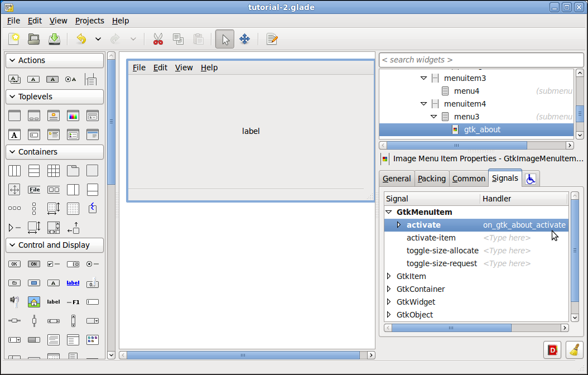588x375 pixels.
Task: Choose the Menu Bar container
Action: [34, 190]
